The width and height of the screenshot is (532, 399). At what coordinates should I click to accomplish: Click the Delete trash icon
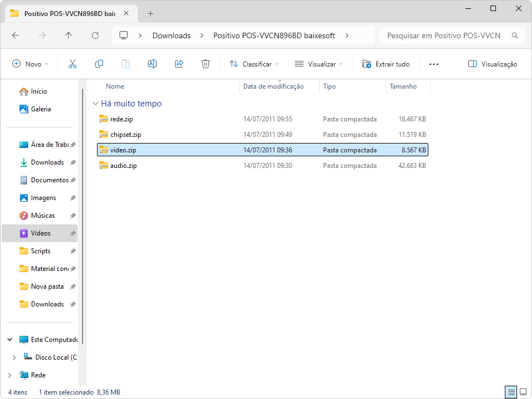click(205, 64)
